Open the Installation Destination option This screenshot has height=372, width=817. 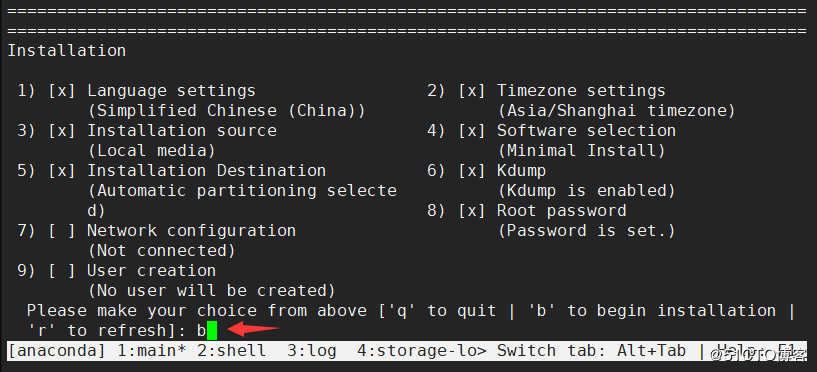(x=206, y=170)
